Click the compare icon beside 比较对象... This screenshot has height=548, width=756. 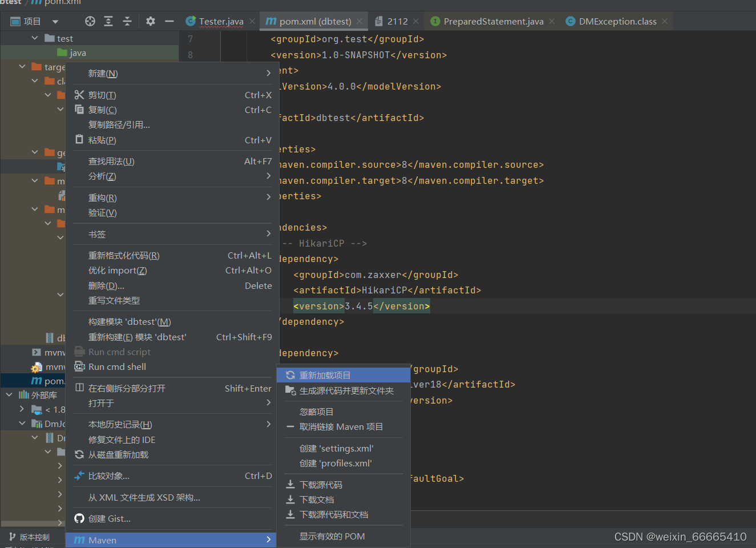click(x=79, y=476)
